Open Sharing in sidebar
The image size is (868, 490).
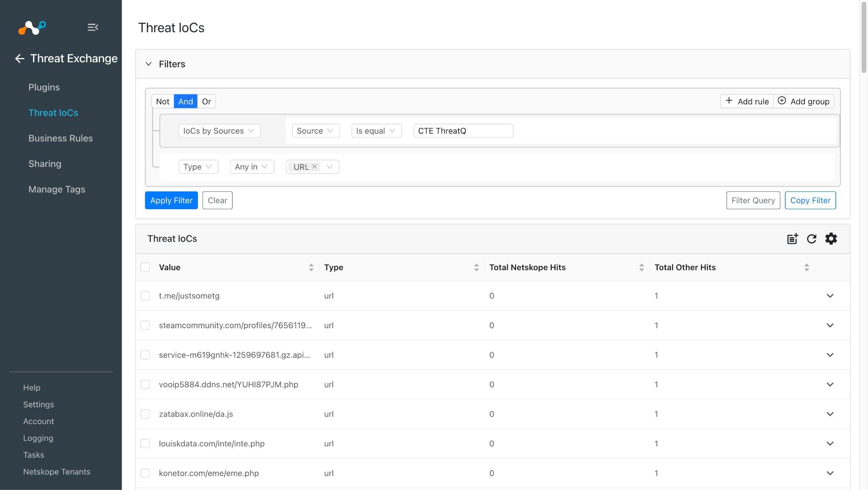coord(45,164)
